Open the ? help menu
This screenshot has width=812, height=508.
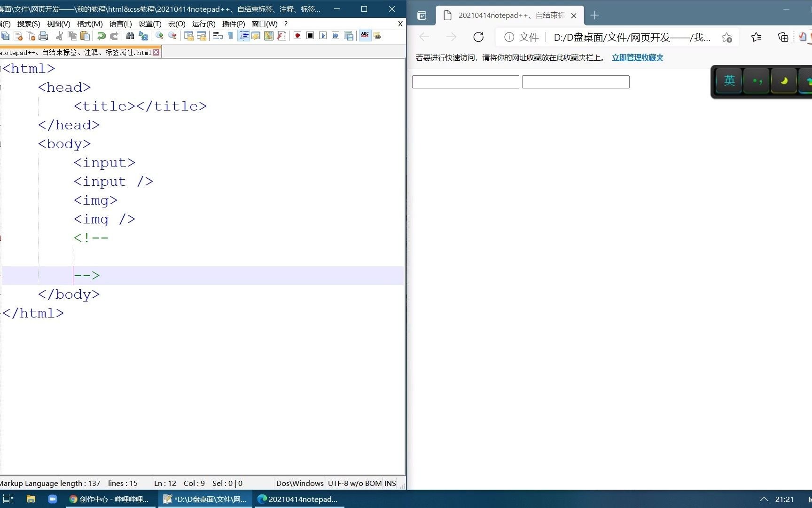[x=286, y=24]
